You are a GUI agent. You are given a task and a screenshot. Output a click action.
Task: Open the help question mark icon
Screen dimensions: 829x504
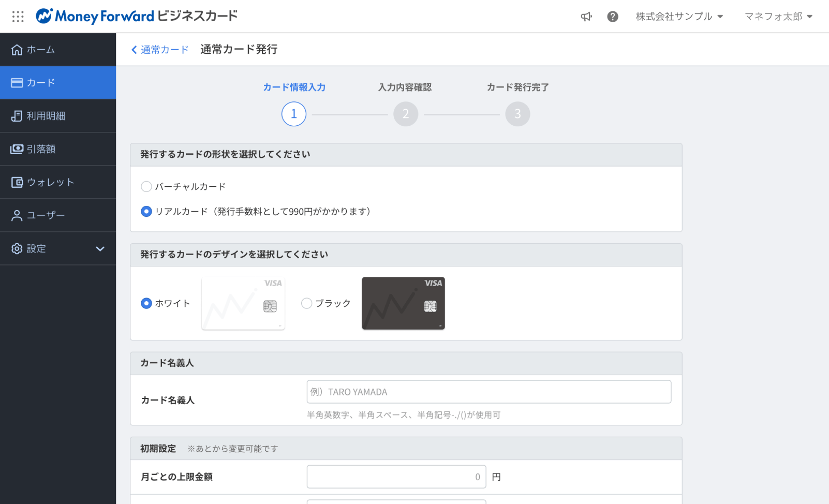click(x=613, y=17)
